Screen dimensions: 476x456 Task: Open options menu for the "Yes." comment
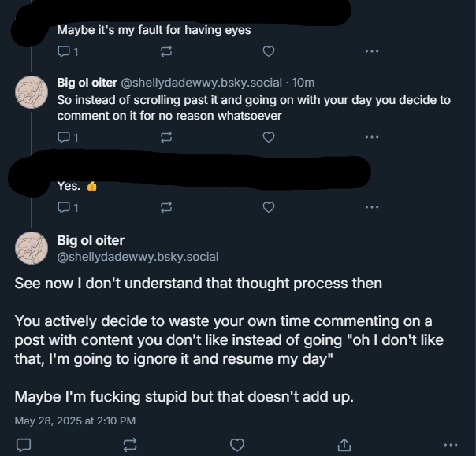tap(371, 208)
